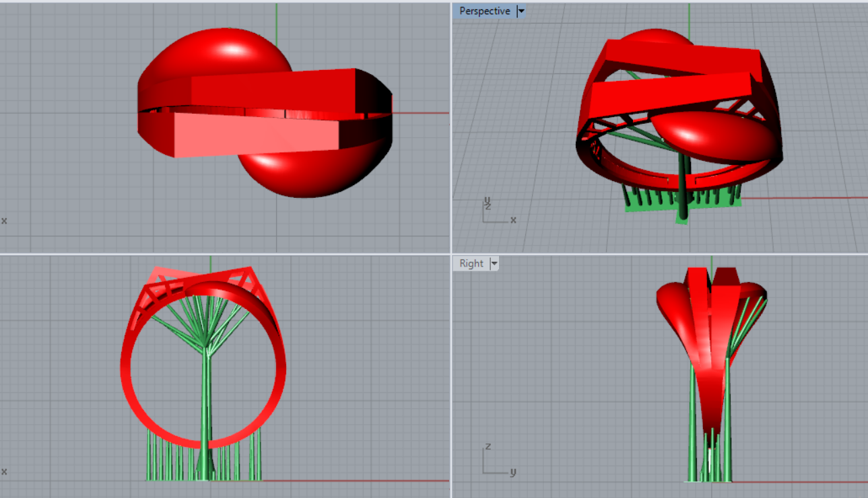Click the green support tree trunk inside the ring
The width and height of the screenshot is (868, 498).
[207, 404]
